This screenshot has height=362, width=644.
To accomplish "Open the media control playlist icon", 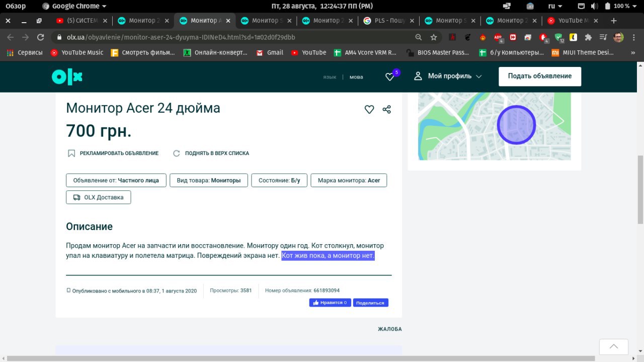I will pyautogui.click(x=603, y=37).
